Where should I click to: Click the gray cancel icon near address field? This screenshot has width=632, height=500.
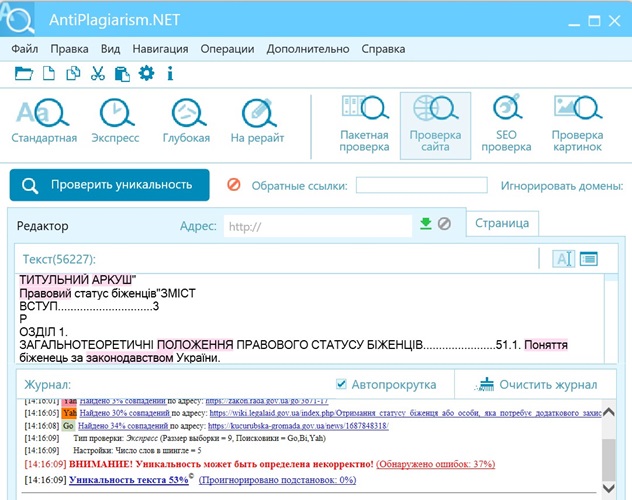pyautogui.click(x=444, y=224)
